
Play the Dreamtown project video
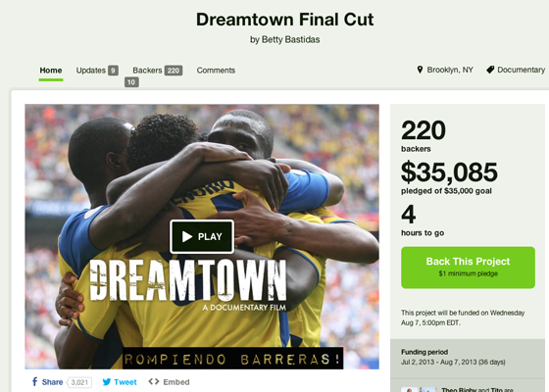202,236
